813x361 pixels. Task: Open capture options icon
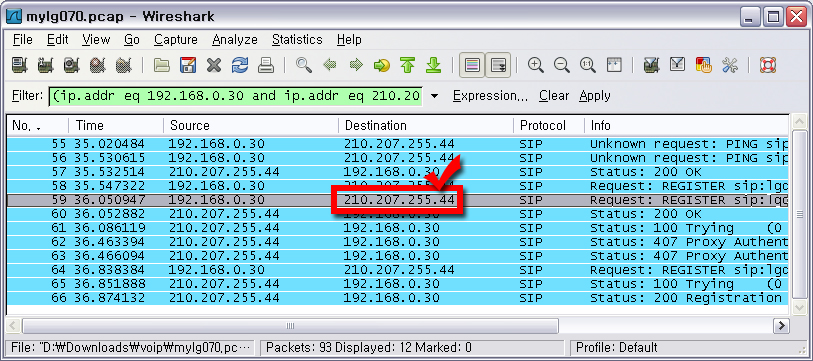point(46,65)
